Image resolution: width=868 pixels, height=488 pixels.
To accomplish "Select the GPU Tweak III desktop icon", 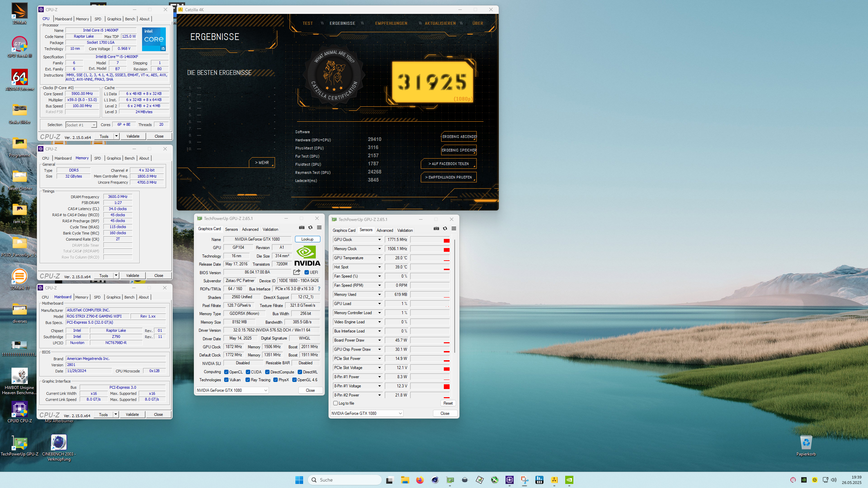I will coord(20,47).
